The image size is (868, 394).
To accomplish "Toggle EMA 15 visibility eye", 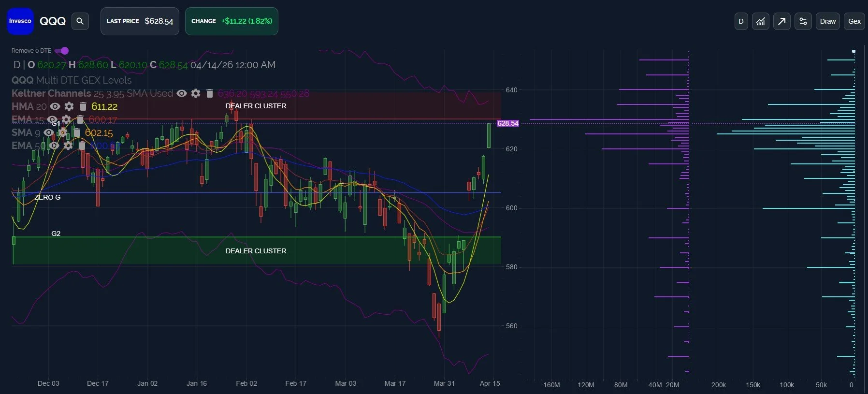I will click(x=52, y=119).
